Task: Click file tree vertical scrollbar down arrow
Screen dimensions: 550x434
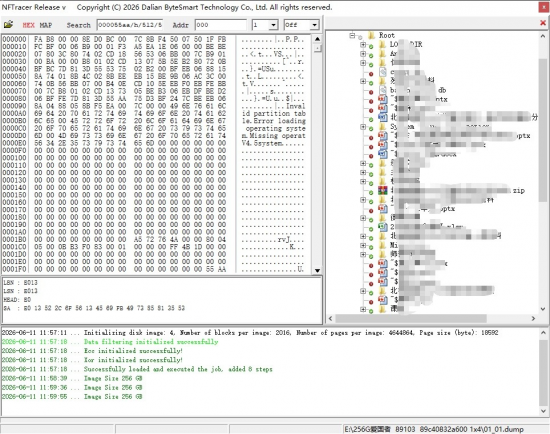Action: 543,309
